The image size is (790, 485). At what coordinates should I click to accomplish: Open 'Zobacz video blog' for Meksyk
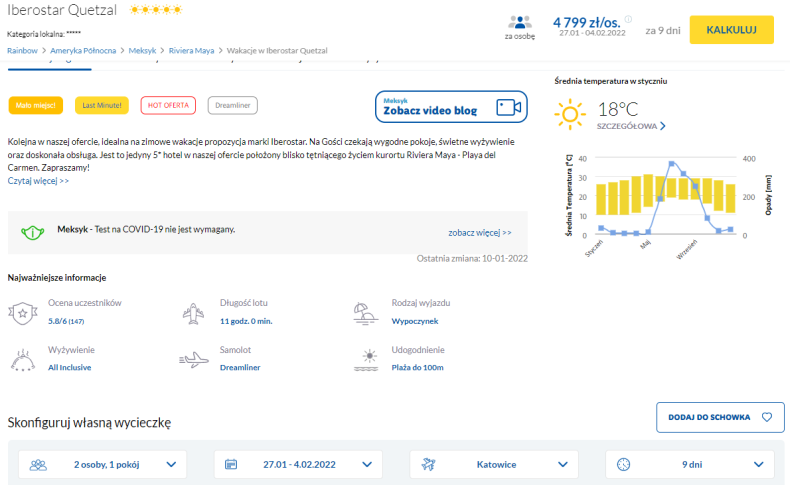[451, 107]
